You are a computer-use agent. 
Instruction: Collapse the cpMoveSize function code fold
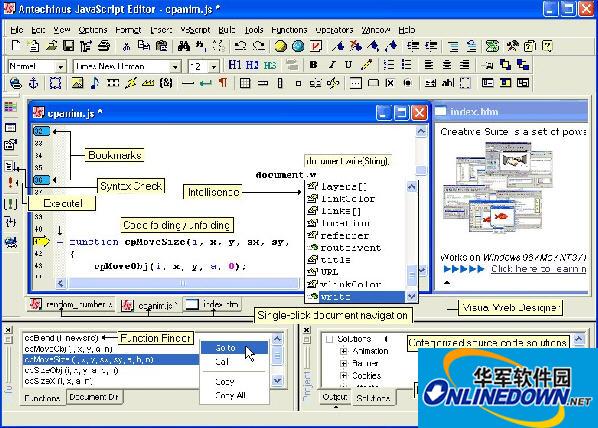(x=60, y=242)
